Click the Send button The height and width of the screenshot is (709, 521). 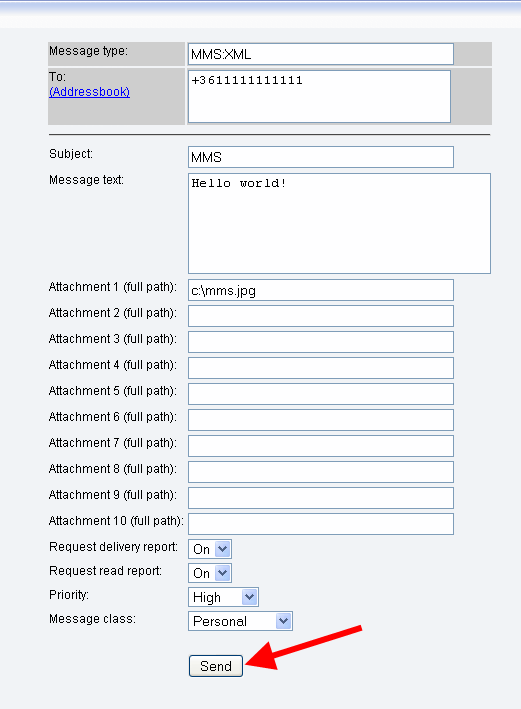click(x=216, y=666)
